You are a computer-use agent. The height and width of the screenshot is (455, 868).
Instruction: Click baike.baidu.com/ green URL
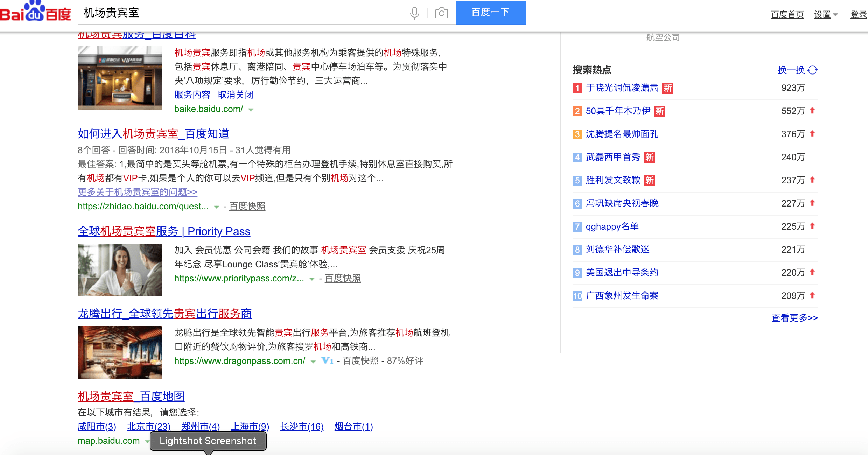point(209,109)
